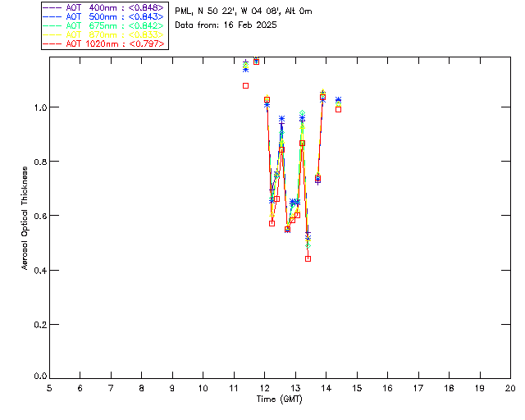Click the first red square marker near 1.08
This screenshot has height=420, width=525.
click(245, 85)
